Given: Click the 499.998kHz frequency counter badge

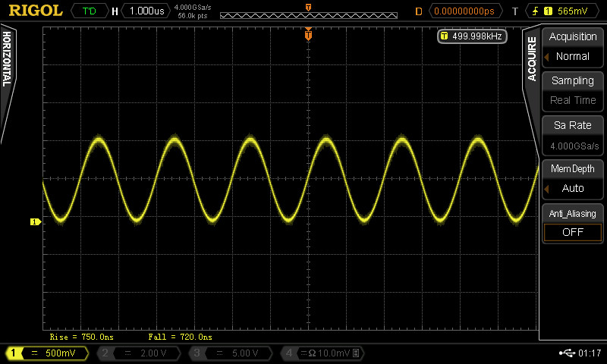Looking at the screenshot, I should (x=472, y=36).
